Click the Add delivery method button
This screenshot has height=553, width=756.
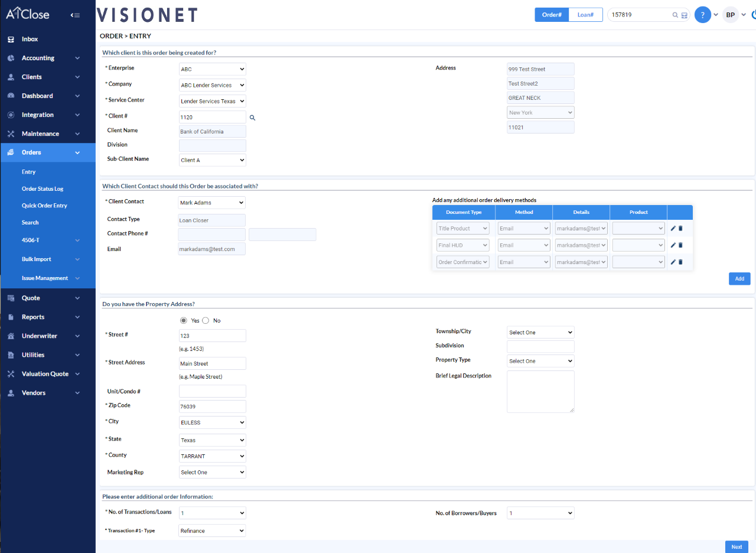coord(739,278)
